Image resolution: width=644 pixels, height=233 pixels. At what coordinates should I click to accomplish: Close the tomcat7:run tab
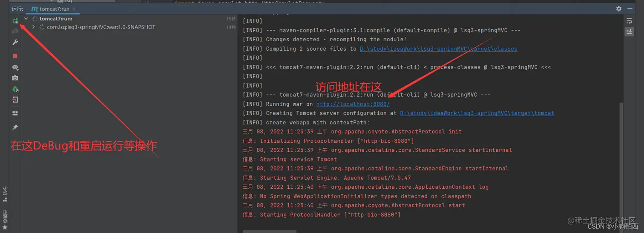pos(74,9)
